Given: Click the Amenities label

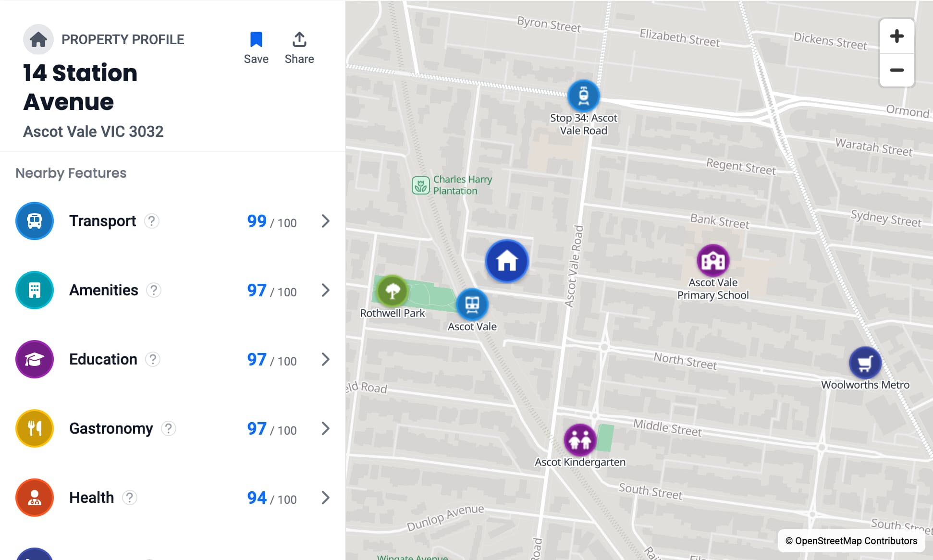Looking at the screenshot, I should pos(103,290).
